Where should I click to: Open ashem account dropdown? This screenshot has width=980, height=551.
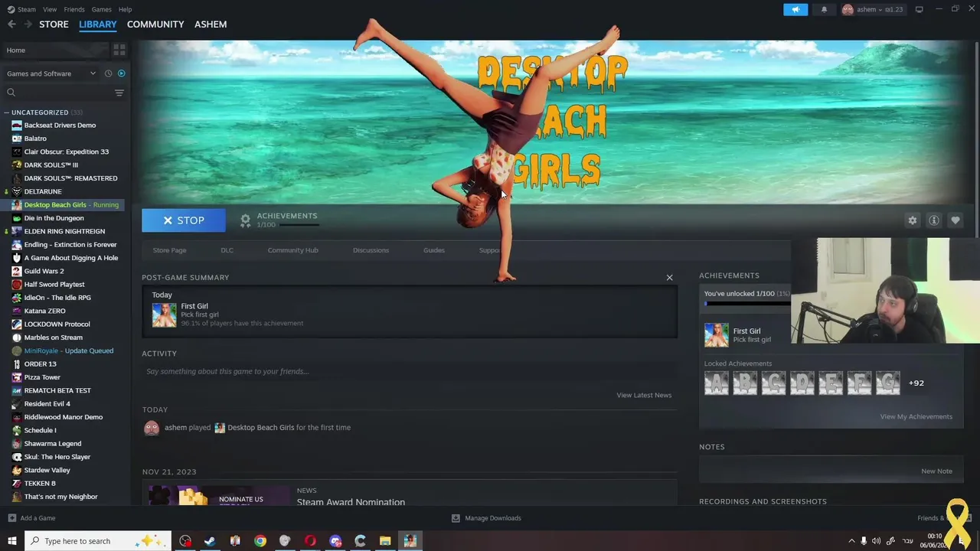click(873, 9)
